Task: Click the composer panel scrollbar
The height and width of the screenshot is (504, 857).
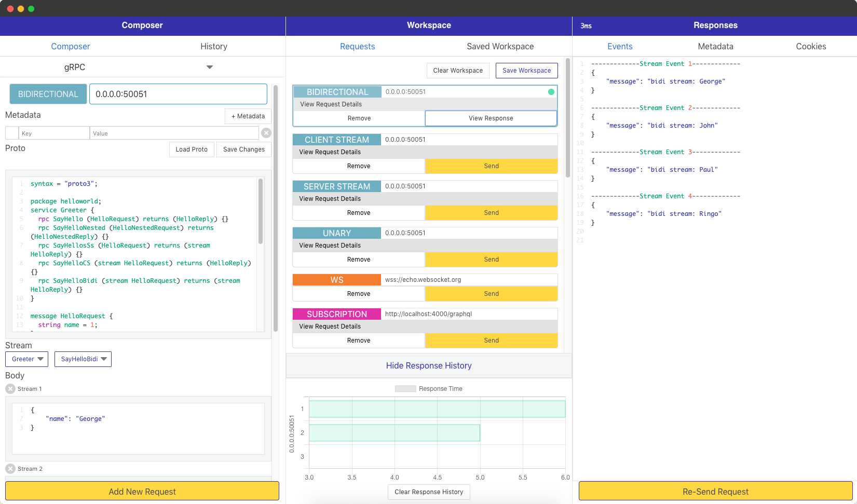Action: click(x=276, y=208)
